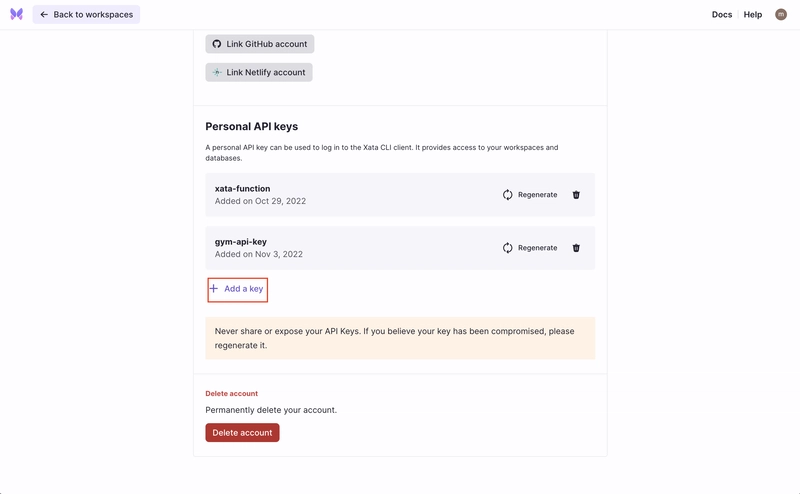Image resolution: width=800 pixels, height=494 pixels.
Task: Select the gym-api-key key name
Action: (x=241, y=241)
